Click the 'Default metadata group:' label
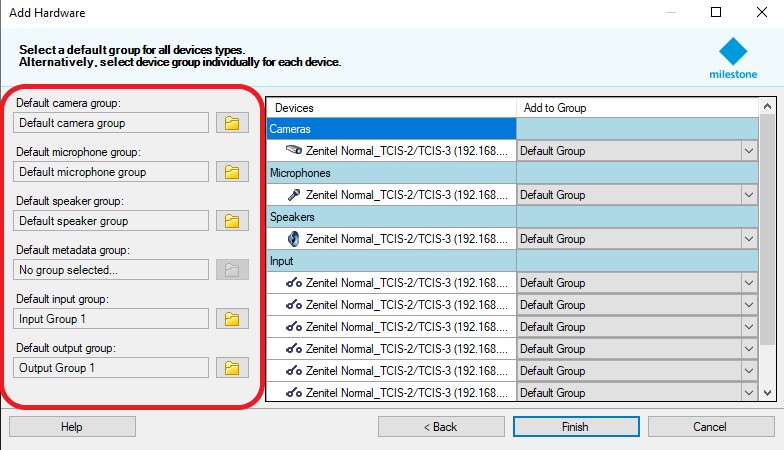 pos(72,250)
